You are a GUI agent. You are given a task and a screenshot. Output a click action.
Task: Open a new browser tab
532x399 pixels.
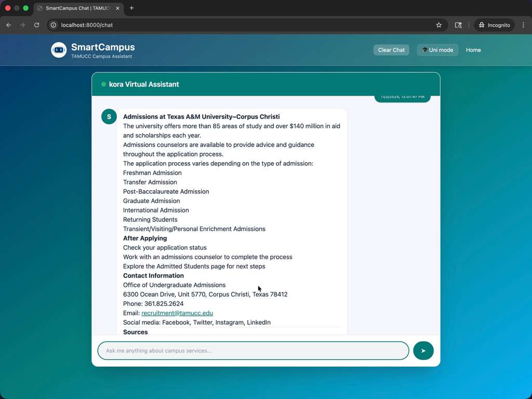131,8
